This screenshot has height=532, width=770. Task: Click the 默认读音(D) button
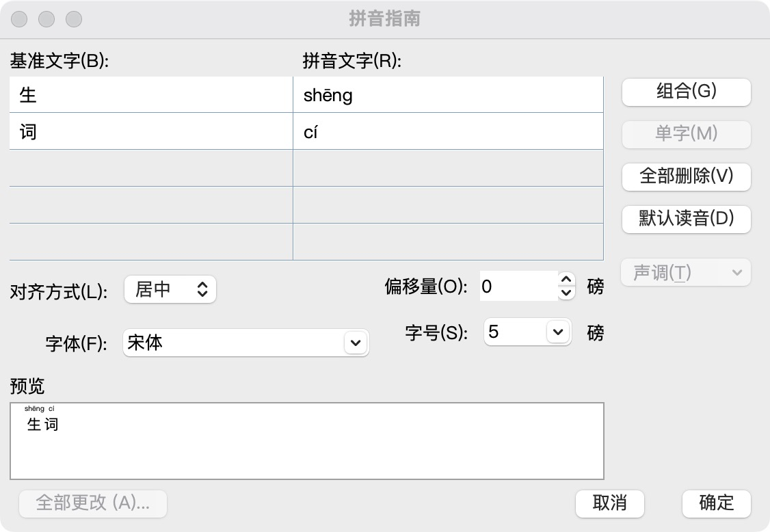(x=686, y=218)
